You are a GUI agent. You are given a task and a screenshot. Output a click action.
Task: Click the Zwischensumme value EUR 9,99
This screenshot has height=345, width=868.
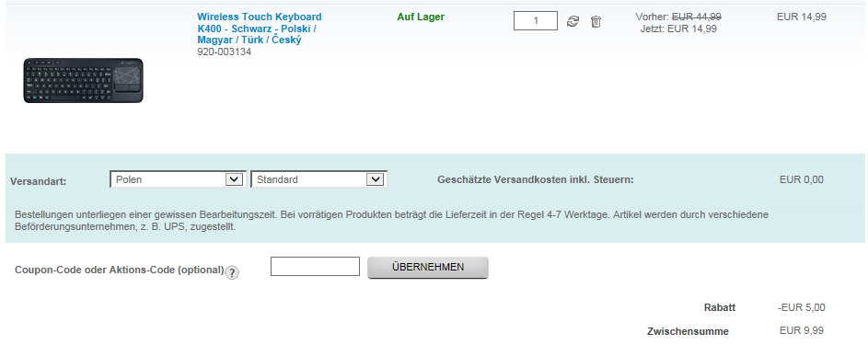click(x=802, y=330)
